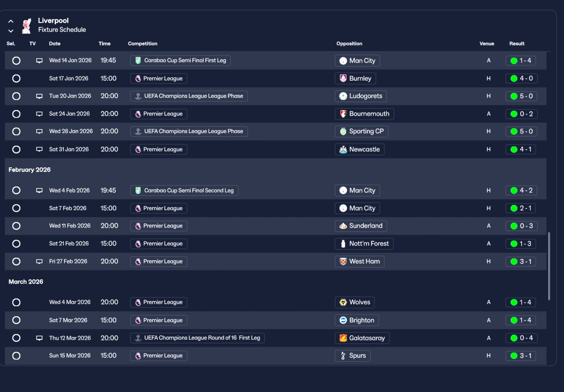This screenshot has height=392, width=564.
Task: Select the 14 Jan Man City fixture radio
Action: (16, 61)
